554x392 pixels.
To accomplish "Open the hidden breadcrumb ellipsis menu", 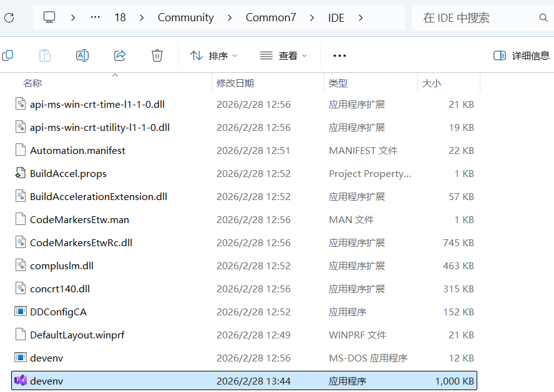I will (x=95, y=17).
